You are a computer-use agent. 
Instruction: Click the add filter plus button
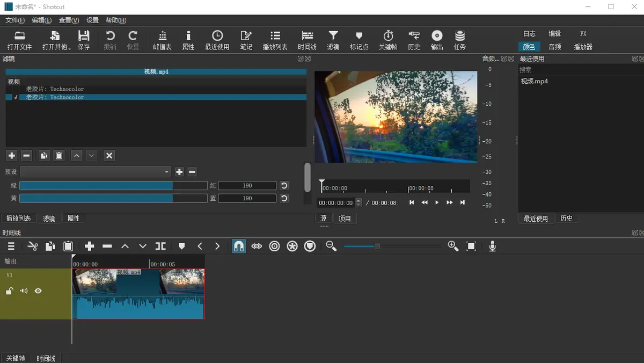click(x=11, y=156)
